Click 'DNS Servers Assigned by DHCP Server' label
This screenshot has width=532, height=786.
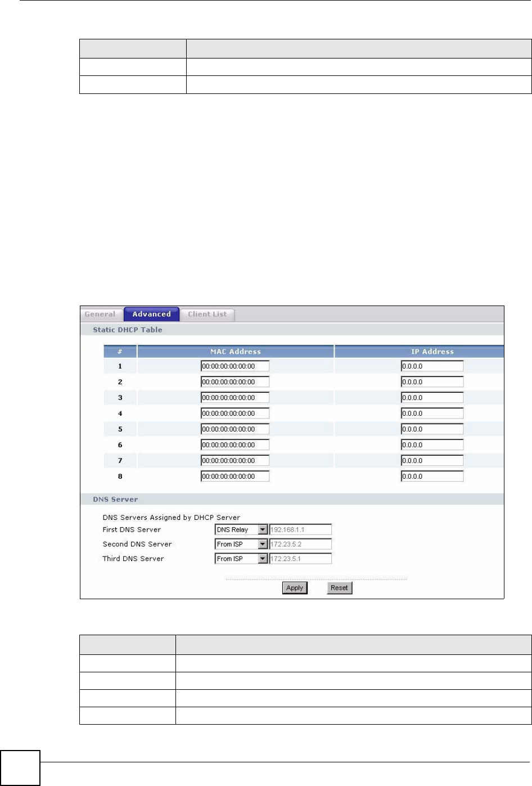(x=171, y=518)
